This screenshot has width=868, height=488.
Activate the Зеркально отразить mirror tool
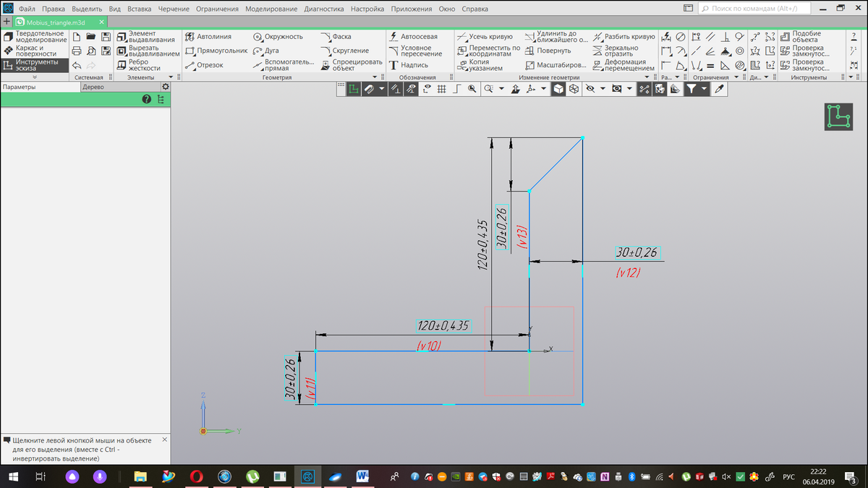pyautogui.click(x=616, y=51)
